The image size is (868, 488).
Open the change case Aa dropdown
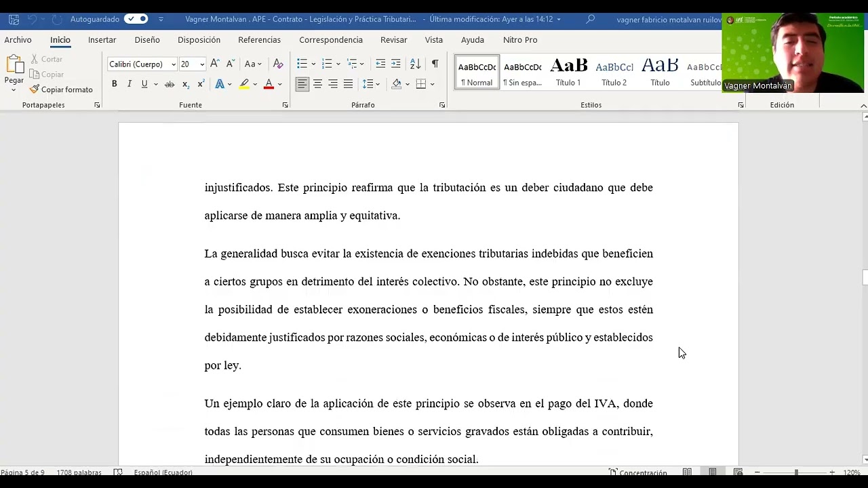pos(253,64)
